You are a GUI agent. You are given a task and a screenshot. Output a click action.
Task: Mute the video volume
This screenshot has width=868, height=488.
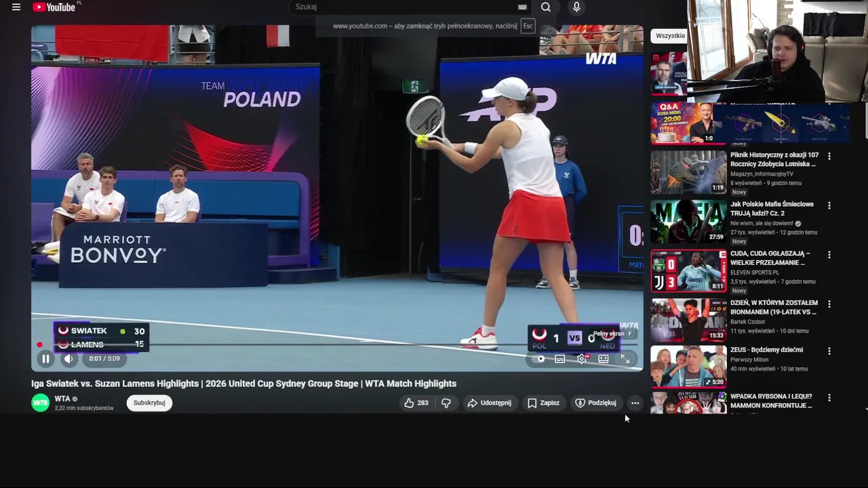coord(68,359)
